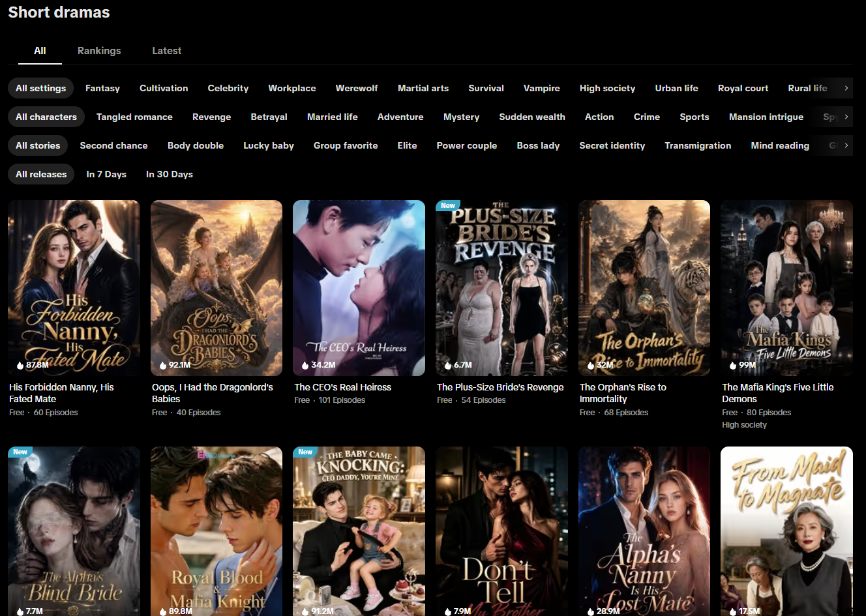Viewport: 866px width, 616px height.
Task: Open The CEO's Real Heiress poster
Action: click(x=359, y=288)
